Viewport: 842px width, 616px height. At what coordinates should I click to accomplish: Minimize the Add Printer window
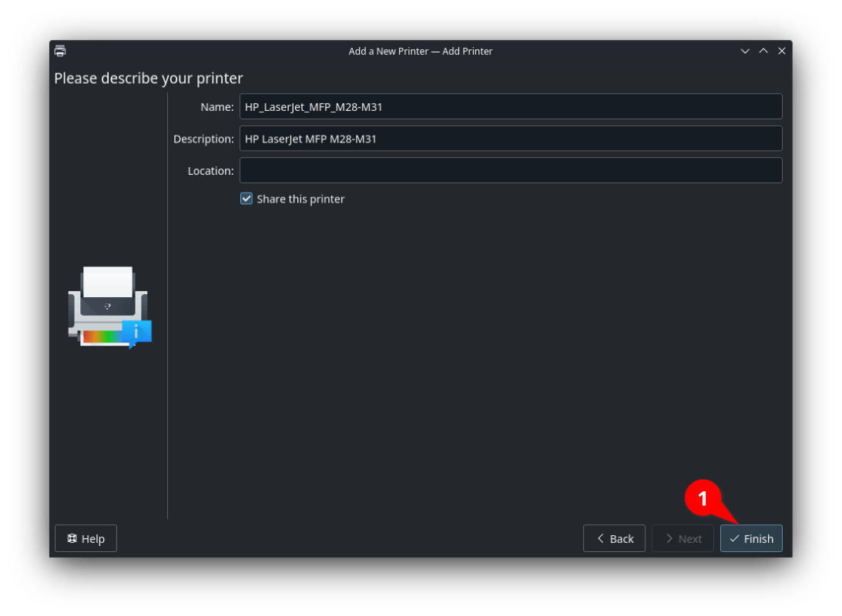pyautogui.click(x=745, y=51)
